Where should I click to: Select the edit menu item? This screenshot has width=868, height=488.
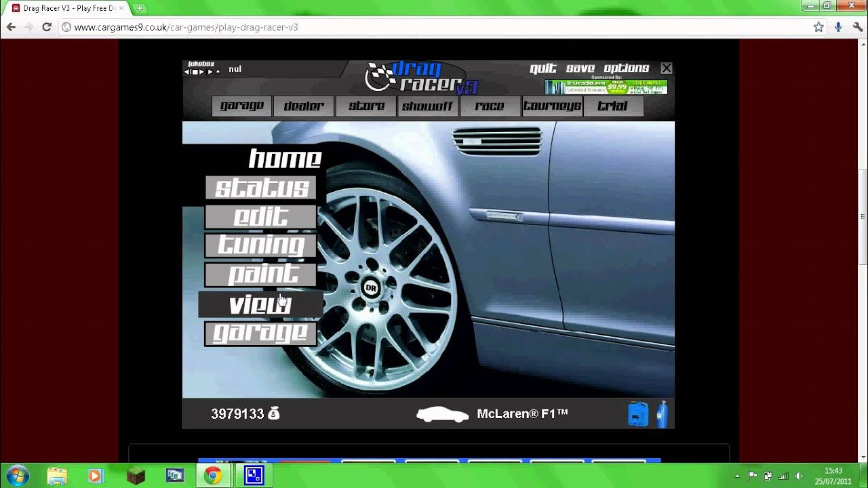[x=261, y=217]
